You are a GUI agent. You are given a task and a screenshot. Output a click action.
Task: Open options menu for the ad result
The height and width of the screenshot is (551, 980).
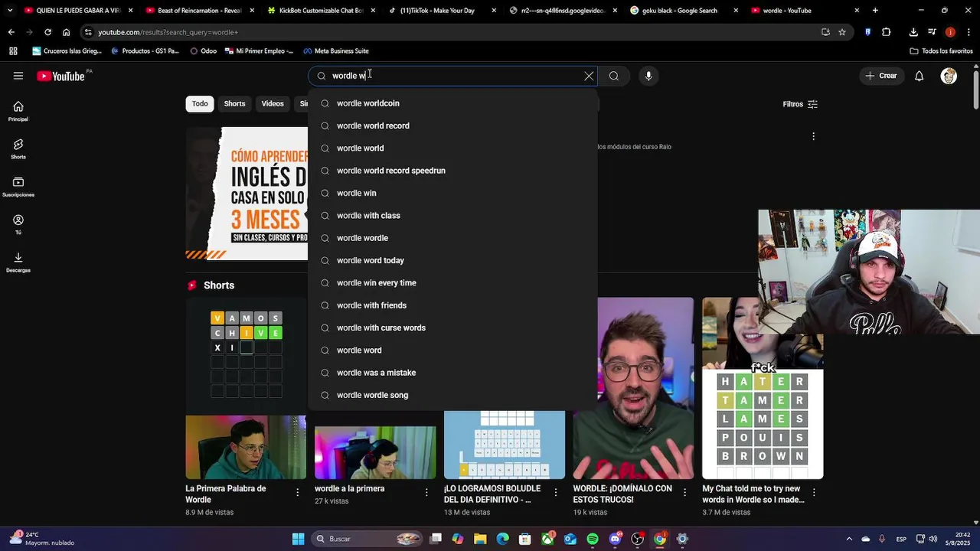[813, 136]
